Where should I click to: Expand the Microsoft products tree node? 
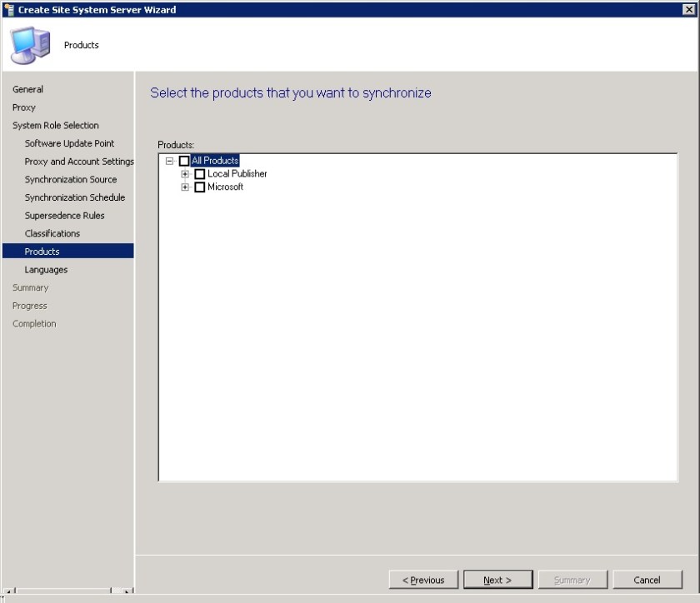[187, 187]
